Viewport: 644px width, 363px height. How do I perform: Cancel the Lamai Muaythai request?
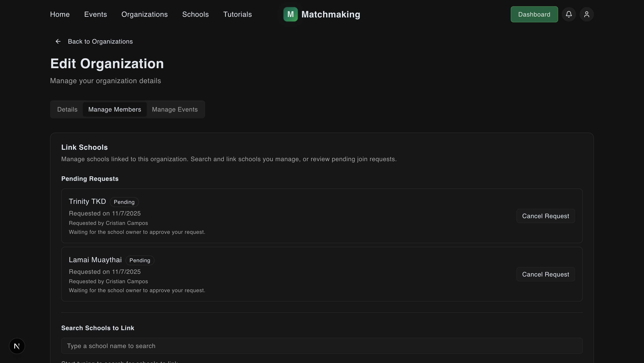(546, 274)
